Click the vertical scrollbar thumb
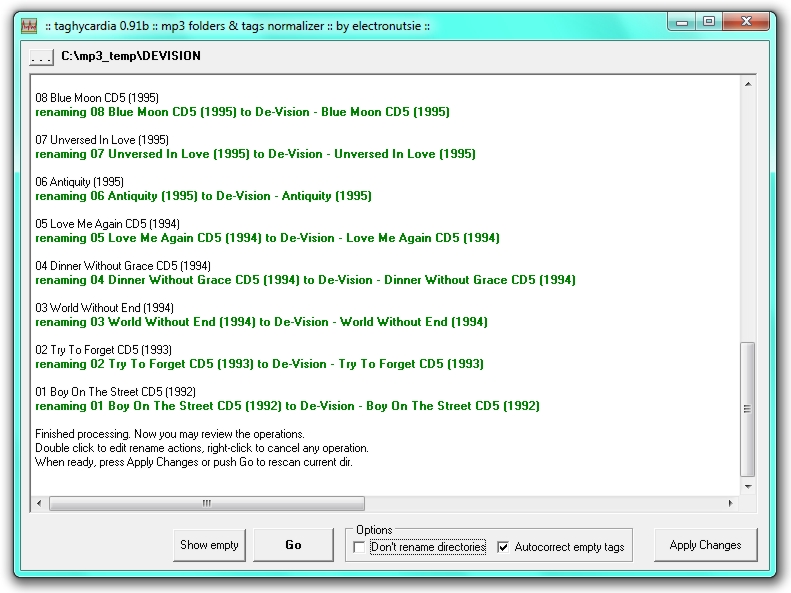 pos(748,409)
